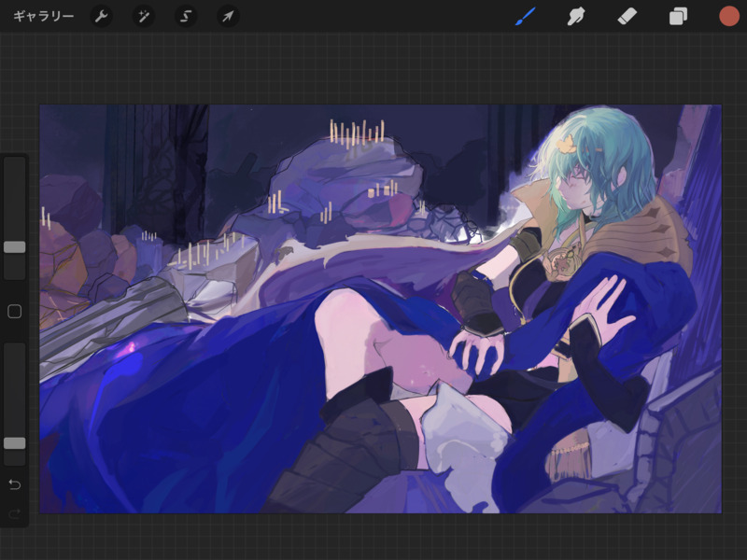Select the Brush tool
The image size is (747, 560).
coord(526,17)
